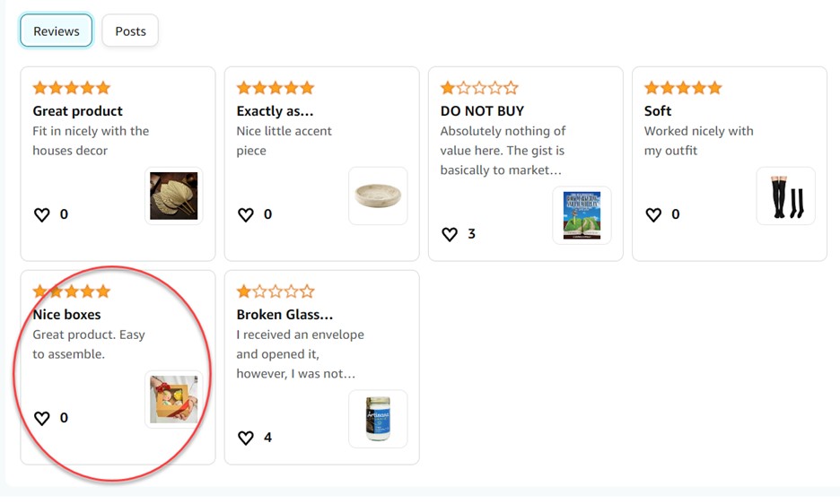Heart the "DO NOT BUY" review

pyautogui.click(x=450, y=234)
